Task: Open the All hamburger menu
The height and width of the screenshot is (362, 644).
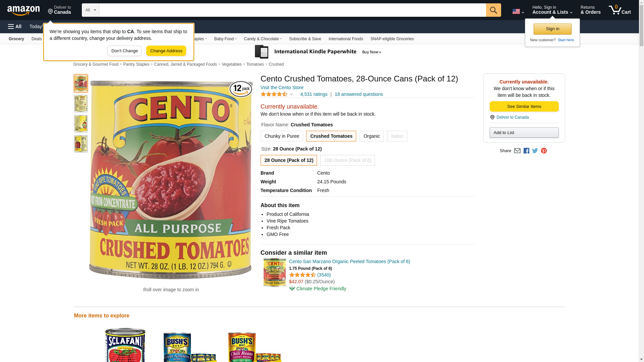Action: tap(15, 26)
